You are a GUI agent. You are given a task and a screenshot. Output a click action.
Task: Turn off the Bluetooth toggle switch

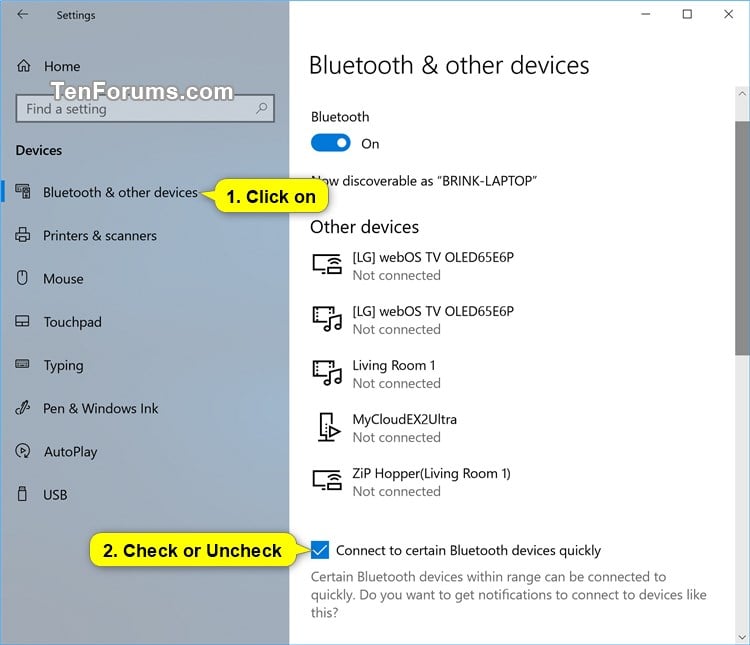[x=331, y=143]
